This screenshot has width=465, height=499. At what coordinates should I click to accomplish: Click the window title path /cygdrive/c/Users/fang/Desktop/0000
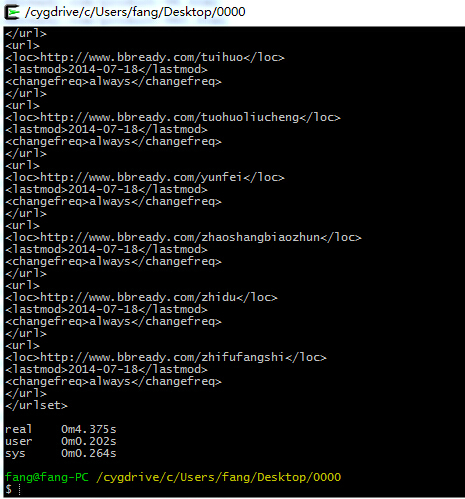[135, 12]
